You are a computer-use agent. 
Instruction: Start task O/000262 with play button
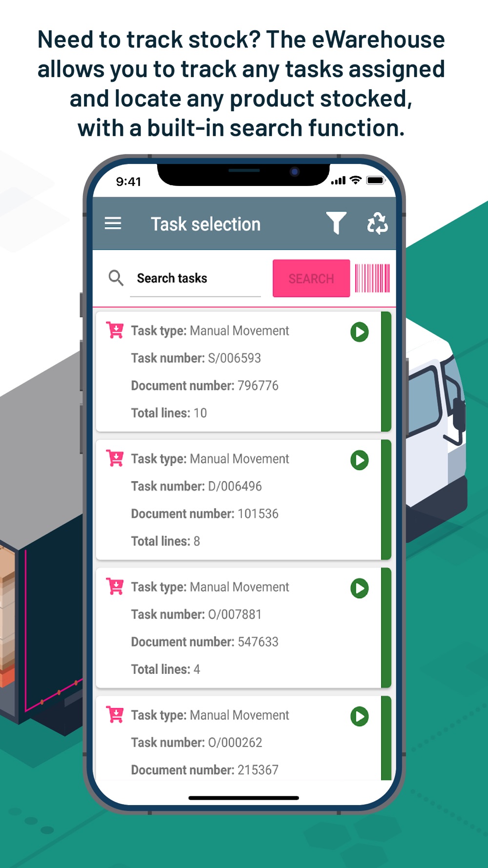pos(360,716)
